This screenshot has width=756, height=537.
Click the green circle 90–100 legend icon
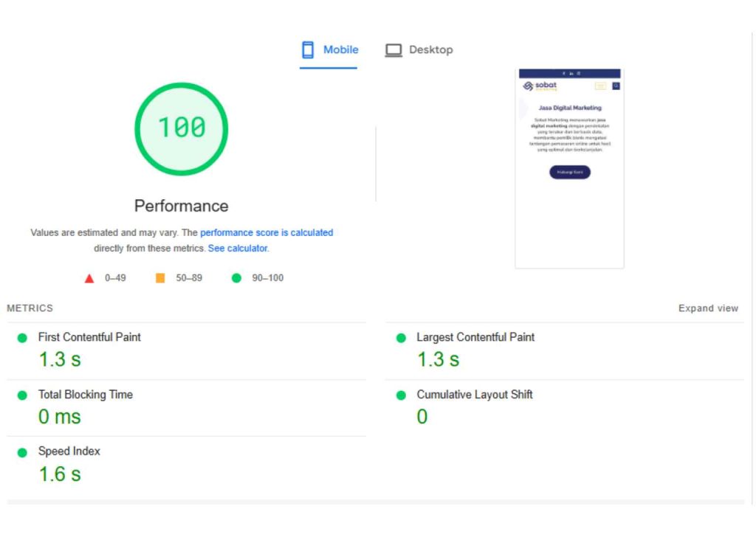[x=236, y=278]
